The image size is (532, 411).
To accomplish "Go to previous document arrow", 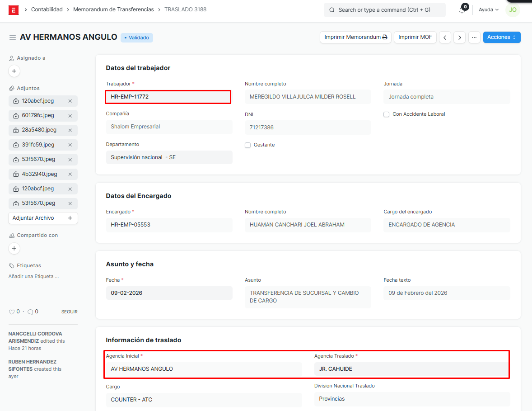I will point(445,38).
